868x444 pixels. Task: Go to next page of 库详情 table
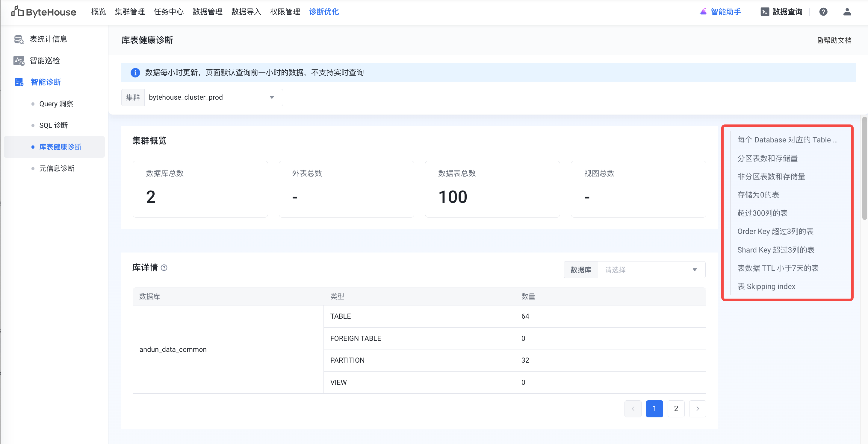click(x=698, y=409)
